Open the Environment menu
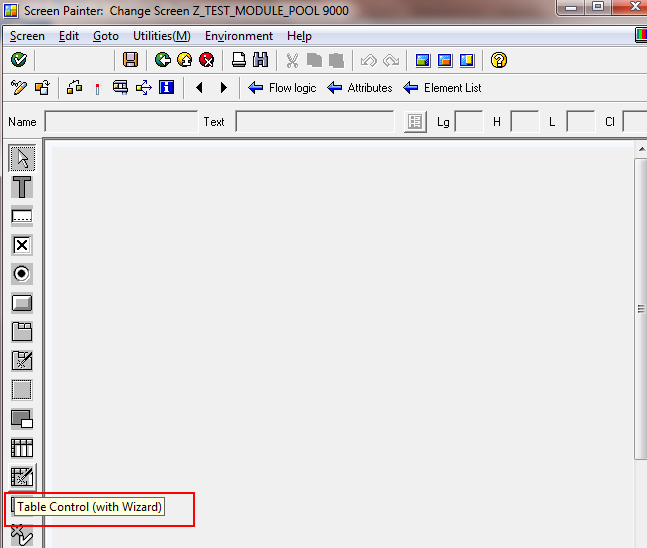This screenshot has width=647, height=548. click(239, 36)
